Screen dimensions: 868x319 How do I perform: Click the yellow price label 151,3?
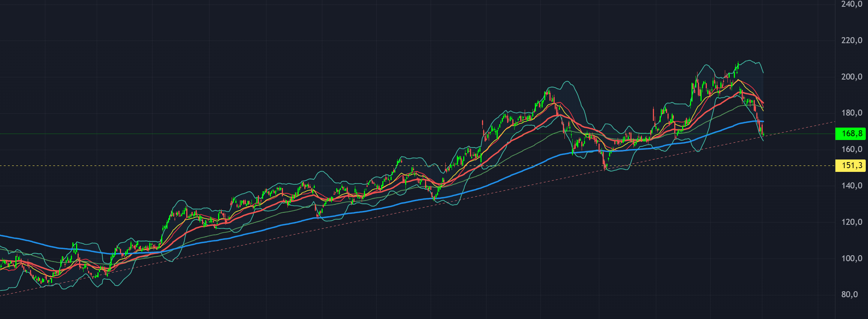(850, 166)
